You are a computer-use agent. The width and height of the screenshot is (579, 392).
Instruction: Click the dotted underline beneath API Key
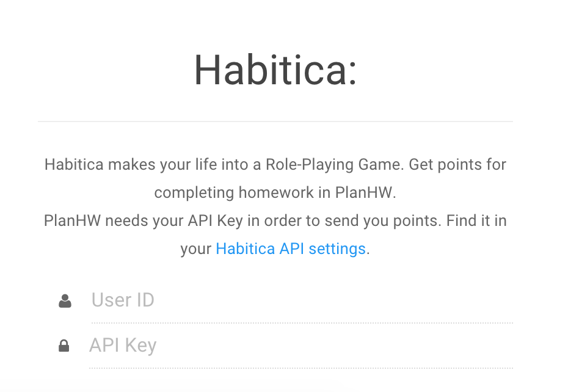click(300, 368)
